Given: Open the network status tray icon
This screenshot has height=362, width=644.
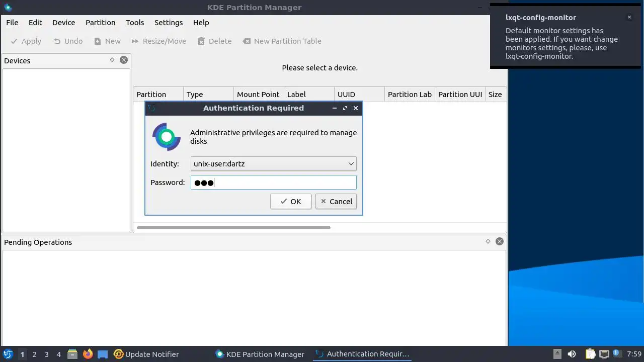Looking at the screenshot, I should [604, 354].
